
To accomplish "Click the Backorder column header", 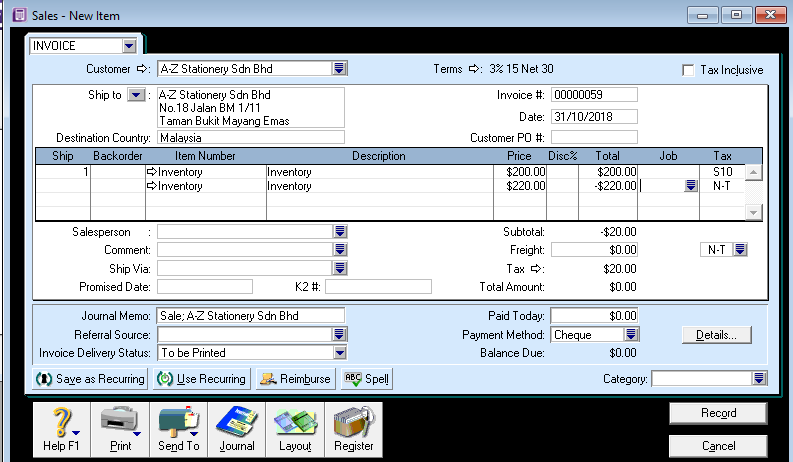I will click(118, 156).
